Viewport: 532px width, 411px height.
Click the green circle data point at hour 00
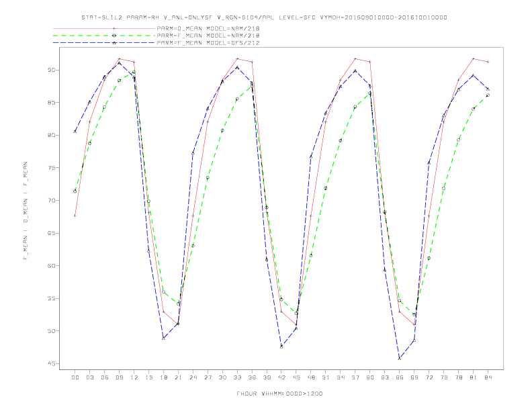pos(75,191)
